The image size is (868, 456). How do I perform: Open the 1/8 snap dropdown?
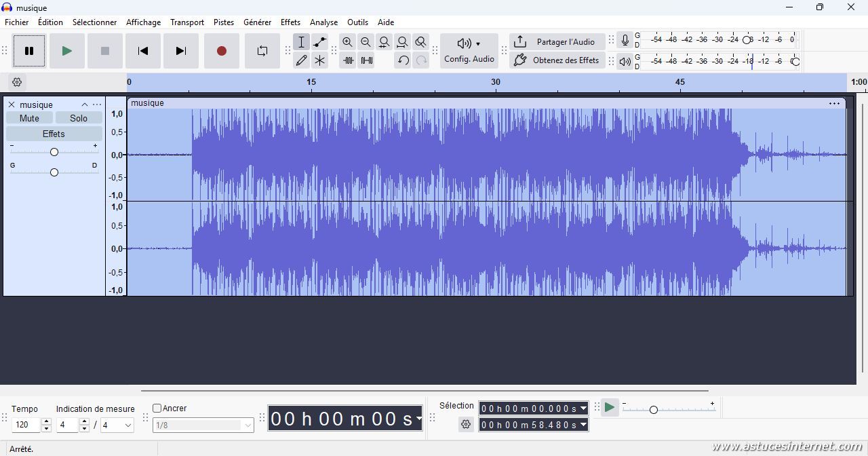tap(203, 425)
